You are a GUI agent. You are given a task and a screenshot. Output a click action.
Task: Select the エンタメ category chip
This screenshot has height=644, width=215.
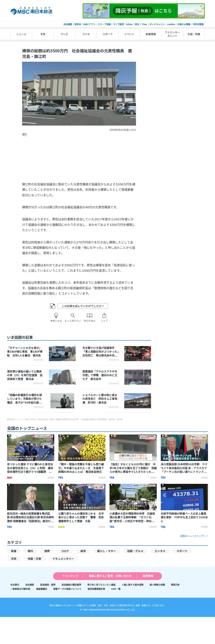(x=160, y=551)
